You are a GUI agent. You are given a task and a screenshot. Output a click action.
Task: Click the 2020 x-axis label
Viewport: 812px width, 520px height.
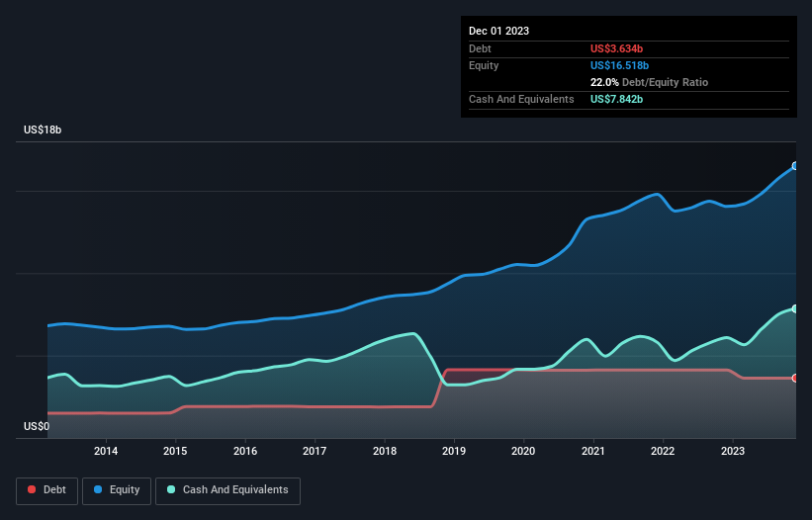pos(523,451)
